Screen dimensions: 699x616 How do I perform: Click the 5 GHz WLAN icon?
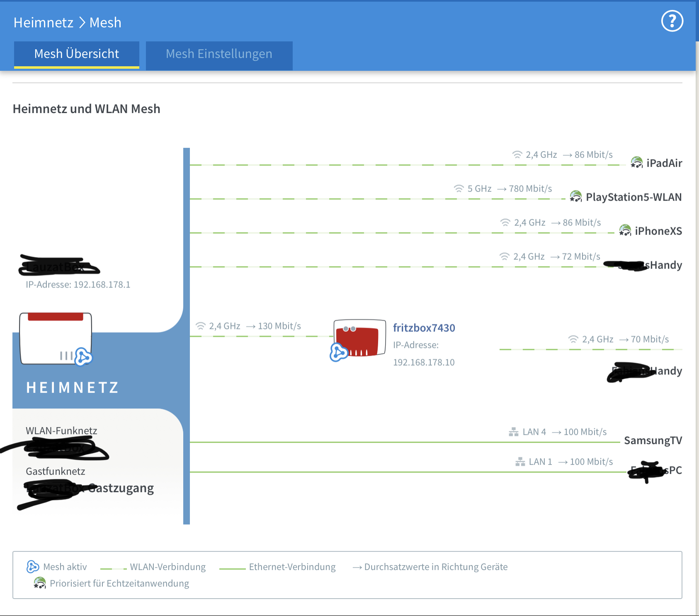459,188
